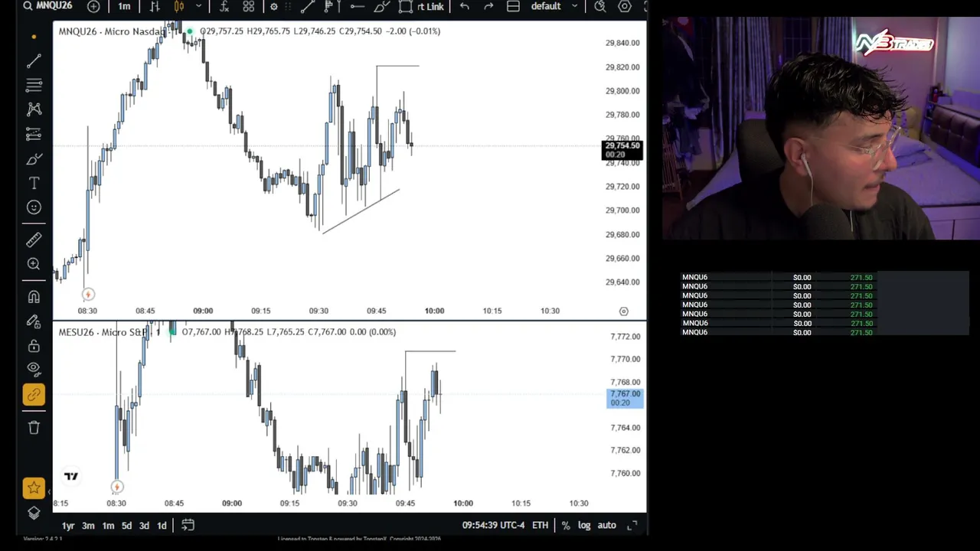Click the small gear icon in top toolbar
The image size is (980, 551).
274,7
